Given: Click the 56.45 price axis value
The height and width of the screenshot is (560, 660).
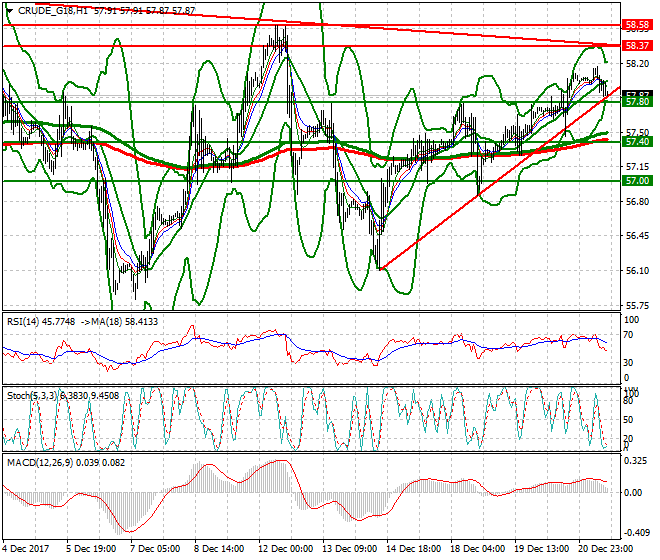Looking at the screenshot, I should pyautogui.click(x=637, y=236).
